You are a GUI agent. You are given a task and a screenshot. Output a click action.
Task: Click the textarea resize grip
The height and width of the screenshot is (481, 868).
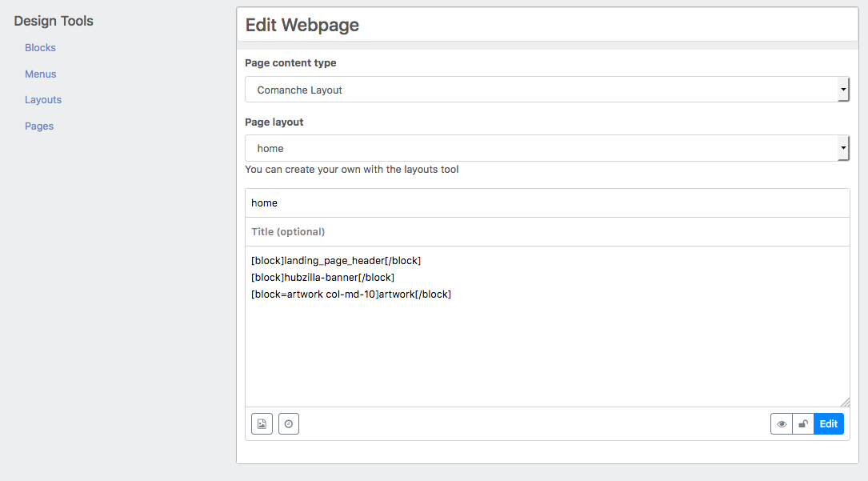point(844,401)
